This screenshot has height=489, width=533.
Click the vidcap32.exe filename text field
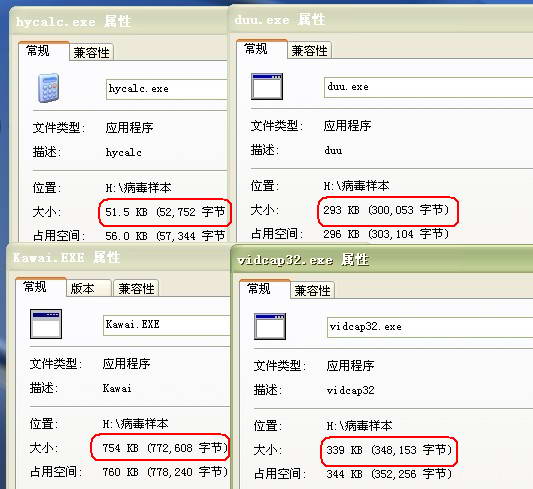pos(430,327)
